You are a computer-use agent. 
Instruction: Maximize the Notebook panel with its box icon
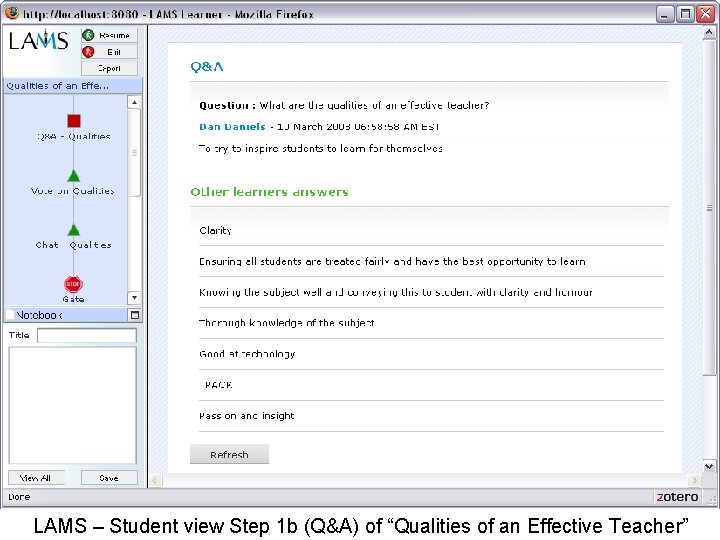coord(135,315)
